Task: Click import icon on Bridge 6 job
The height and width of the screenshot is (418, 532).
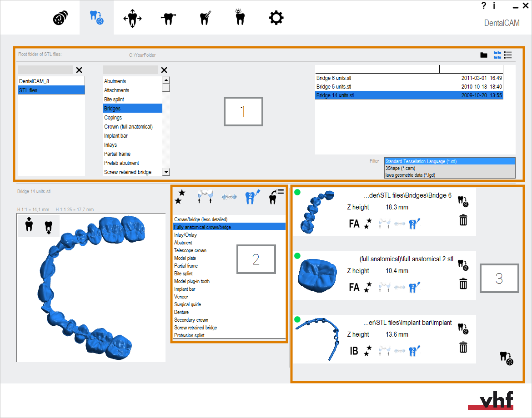Action: (463, 201)
